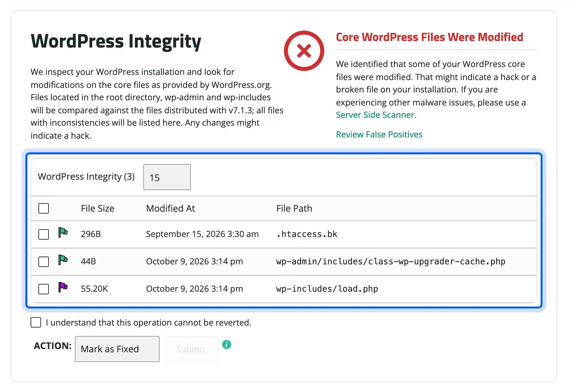
Task: Select the 'wp-includes/load.php' file path
Action: tap(327, 289)
